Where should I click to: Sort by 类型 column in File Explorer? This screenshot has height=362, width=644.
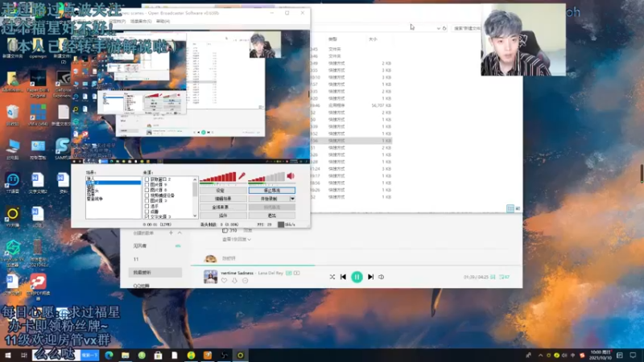tap(332, 39)
